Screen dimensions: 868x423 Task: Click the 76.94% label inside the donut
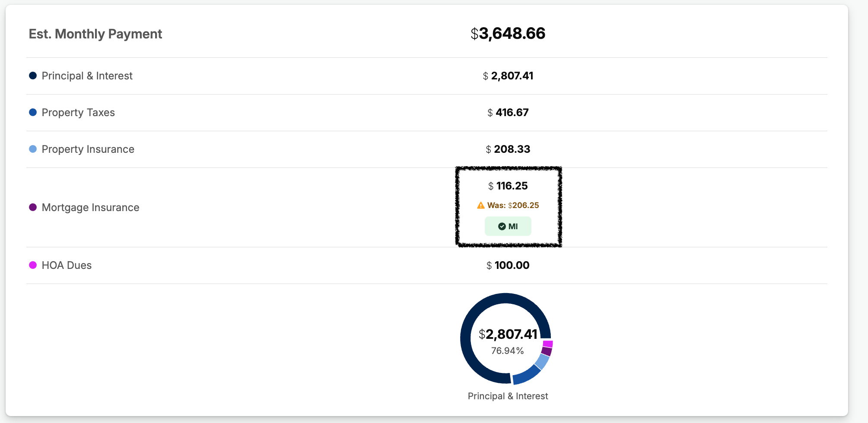coord(507,351)
